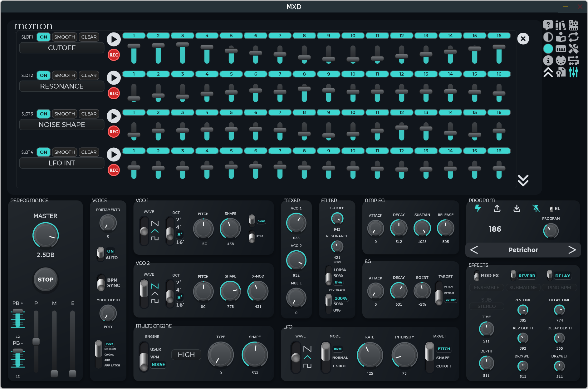Toggle the VCO 1 SYNC switch
The height and width of the screenshot is (389, 588).
252,220
